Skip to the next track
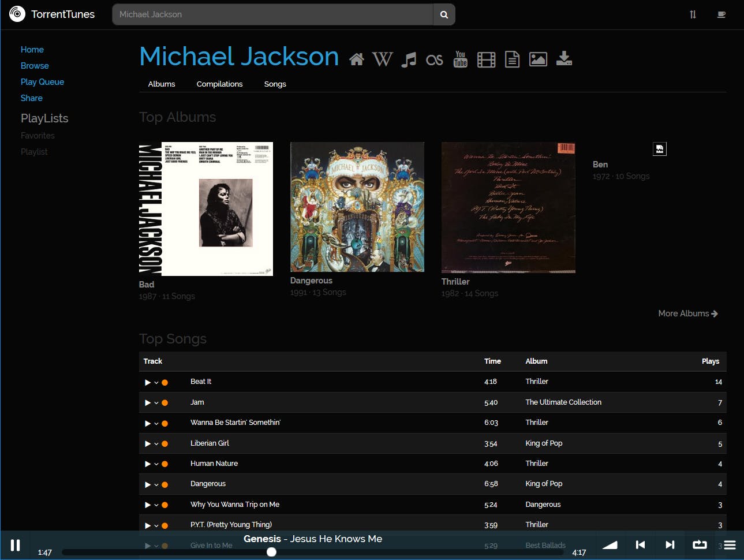The height and width of the screenshot is (560, 744). coord(670,544)
